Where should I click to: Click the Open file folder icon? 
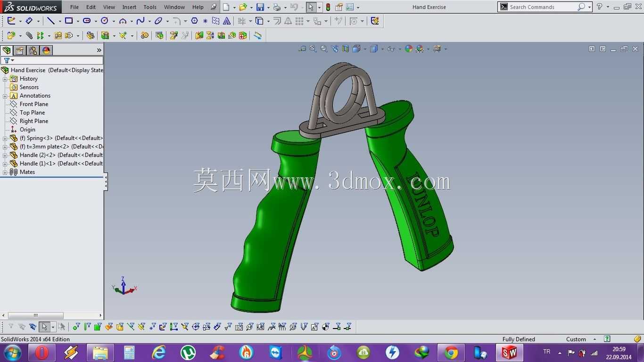[243, 7]
